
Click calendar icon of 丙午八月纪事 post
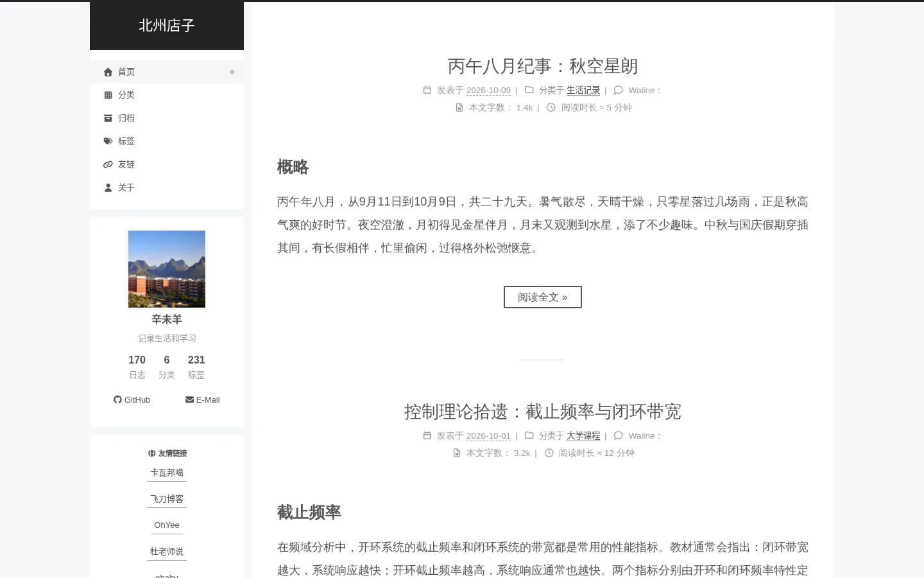point(427,90)
